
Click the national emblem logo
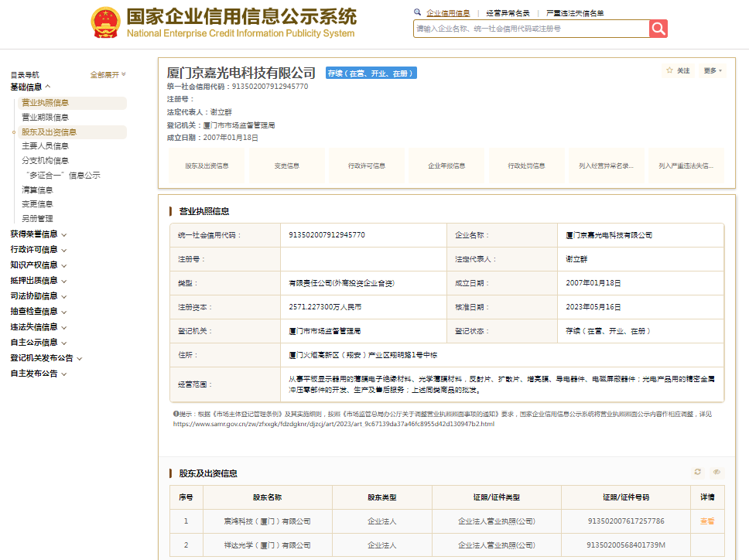[x=104, y=23]
